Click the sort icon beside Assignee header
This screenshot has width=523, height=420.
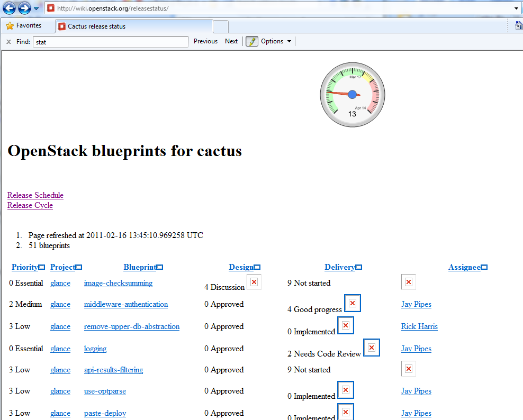click(x=484, y=268)
